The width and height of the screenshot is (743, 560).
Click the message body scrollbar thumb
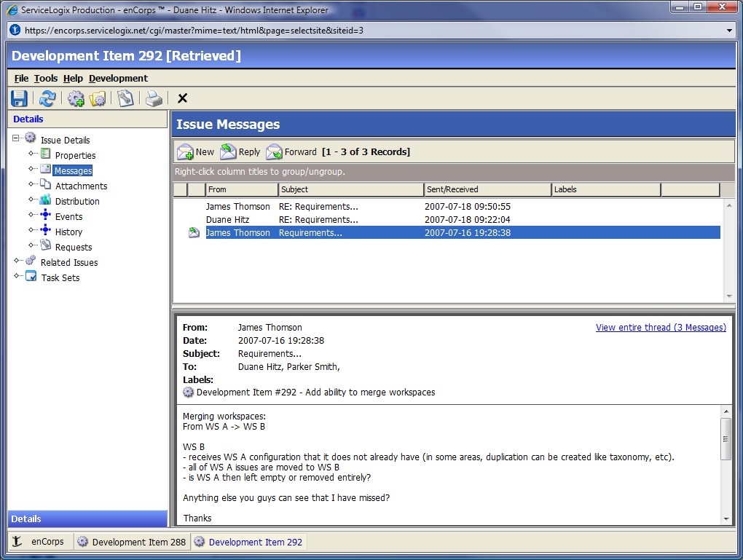click(x=726, y=438)
